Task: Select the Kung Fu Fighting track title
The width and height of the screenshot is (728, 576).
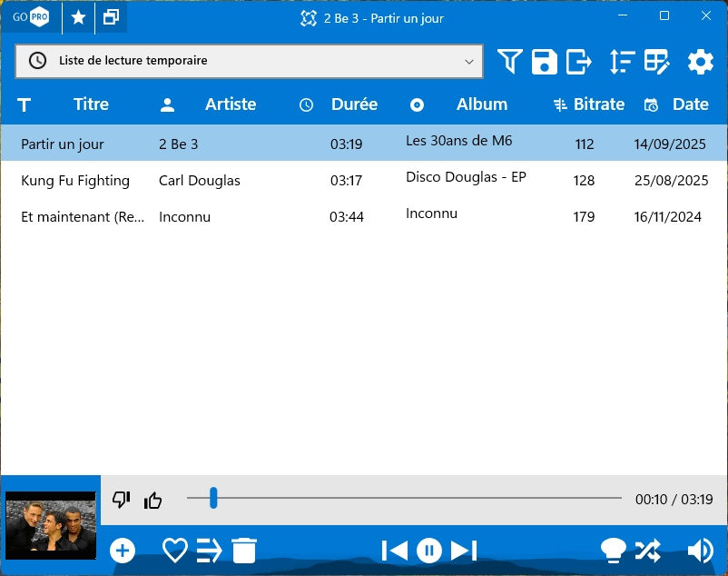Action: [x=75, y=181]
